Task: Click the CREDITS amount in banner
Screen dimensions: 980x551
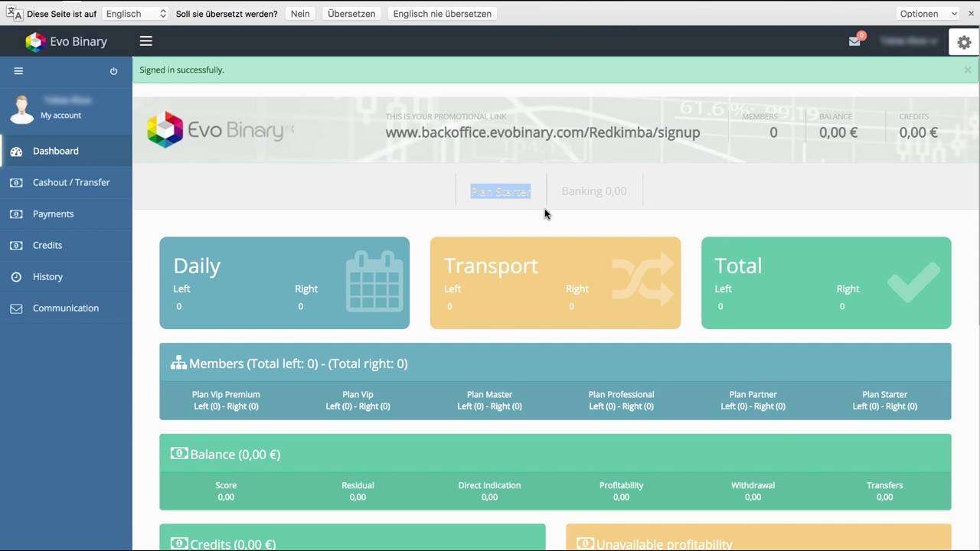Action: [x=918, y=132]
